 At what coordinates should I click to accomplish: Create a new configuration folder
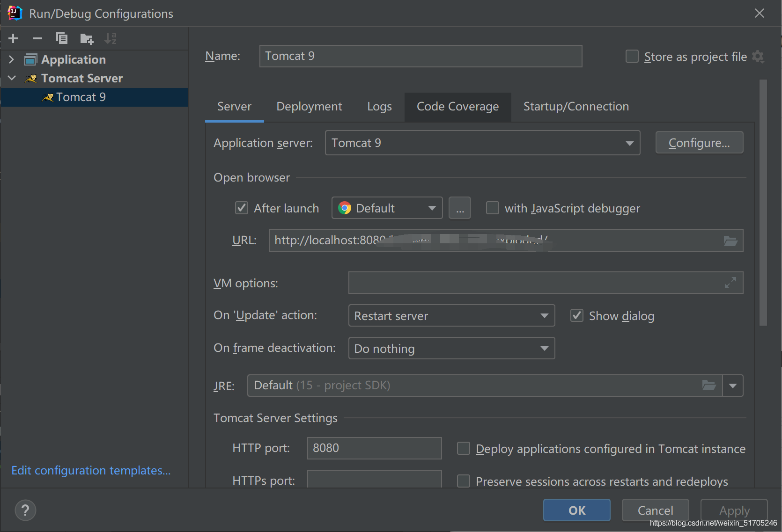point(86,38)
